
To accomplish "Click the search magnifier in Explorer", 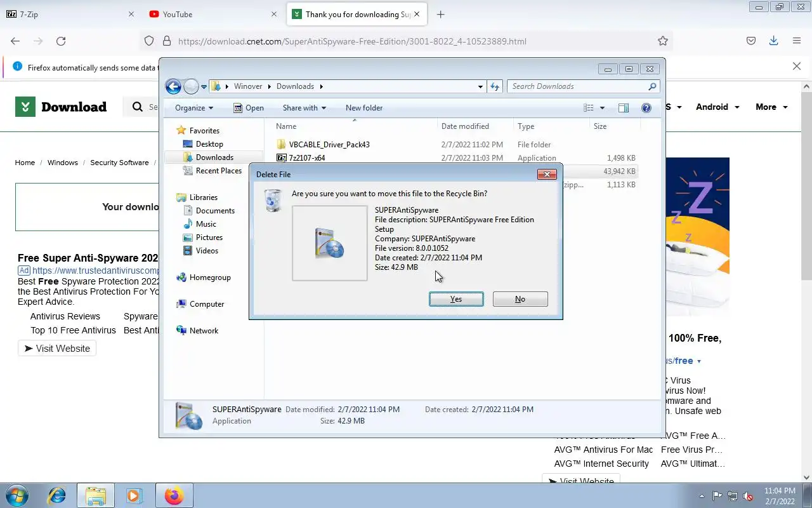I will [652, 86].
